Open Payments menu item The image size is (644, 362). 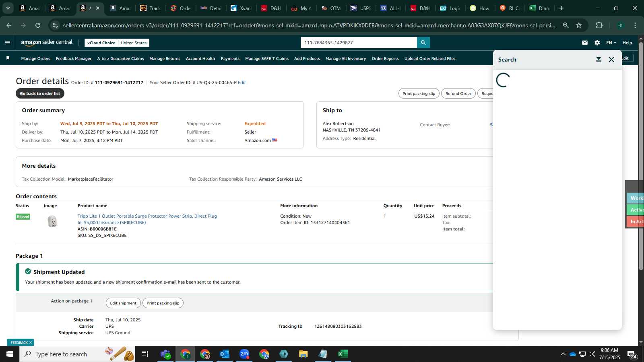click(230, 59)
